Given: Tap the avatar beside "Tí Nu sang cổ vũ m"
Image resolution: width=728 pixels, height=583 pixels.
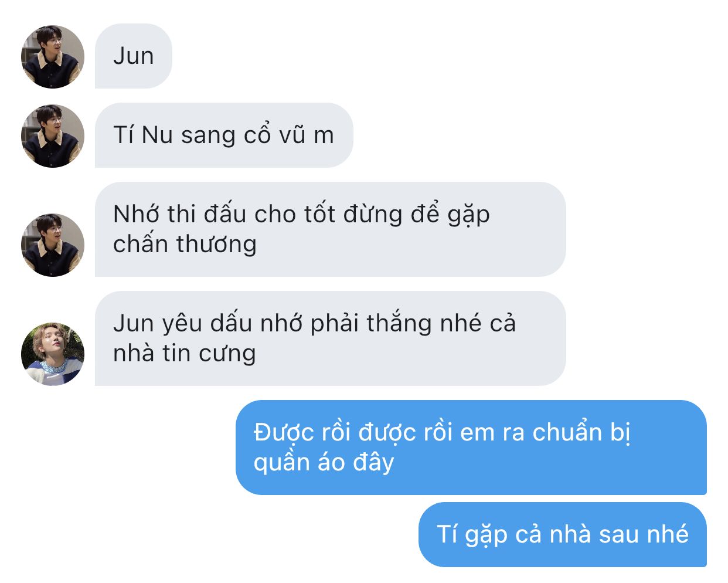Looking at the screenshot, I should coord(53,135).
